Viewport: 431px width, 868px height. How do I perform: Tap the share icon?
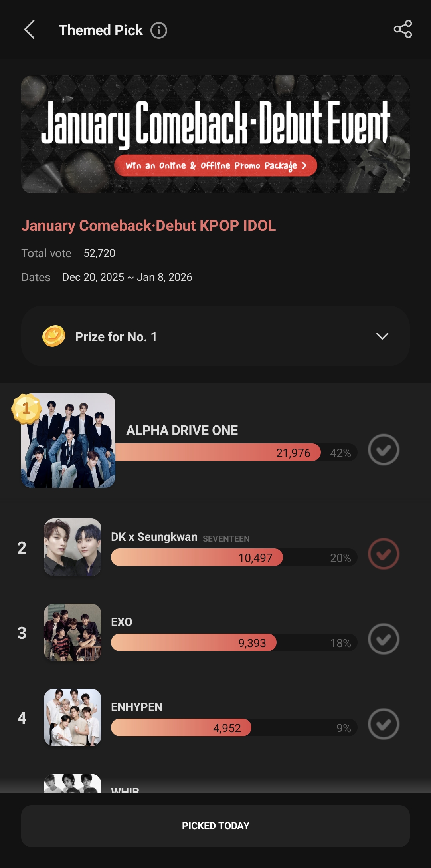coord(403,30)
